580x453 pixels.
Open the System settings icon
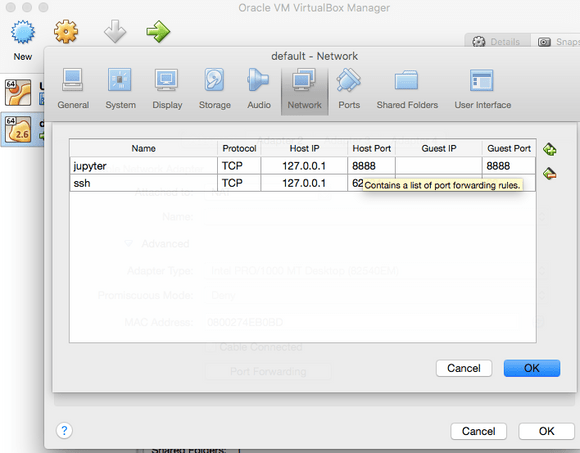click(x=119, y=80)
